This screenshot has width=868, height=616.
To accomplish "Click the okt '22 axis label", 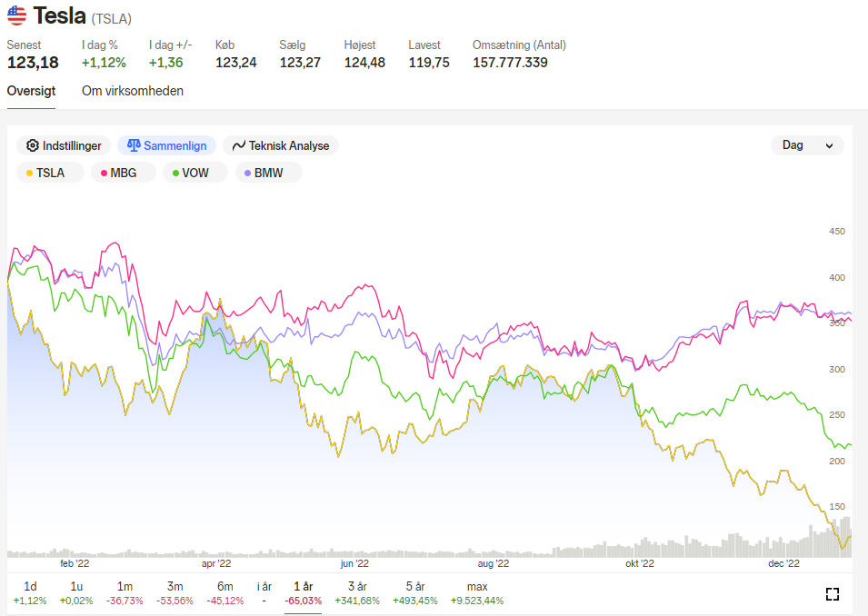I will (x=640, y=563).
